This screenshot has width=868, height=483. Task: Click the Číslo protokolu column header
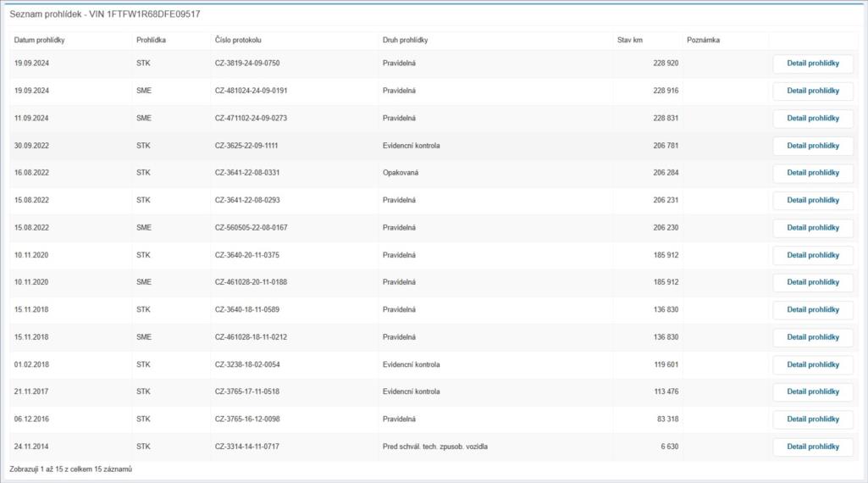tap(238, 41)
